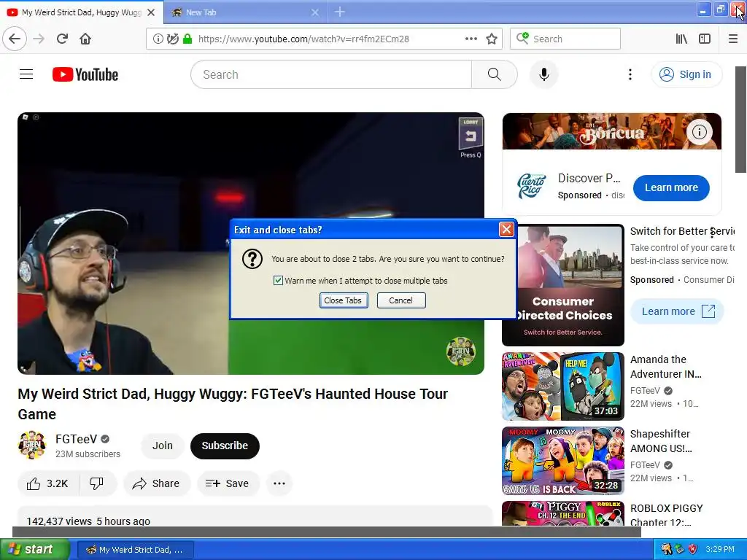Click the YouTube URL address field

(x=324, y=39)
